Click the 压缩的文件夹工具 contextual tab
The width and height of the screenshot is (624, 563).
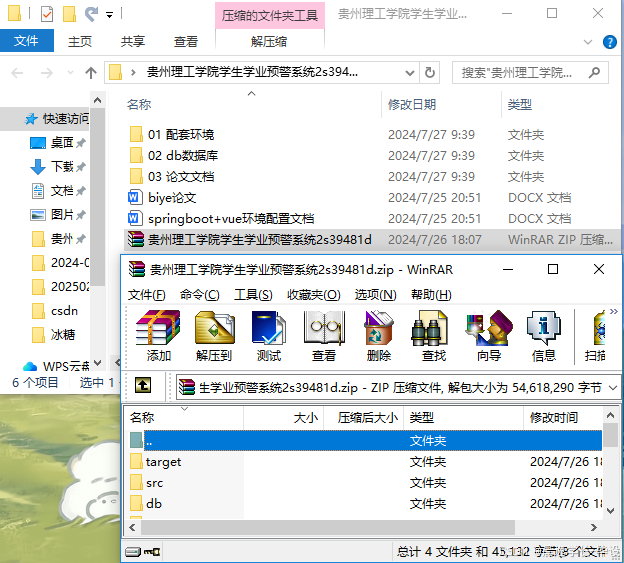[x=270, y=16]
